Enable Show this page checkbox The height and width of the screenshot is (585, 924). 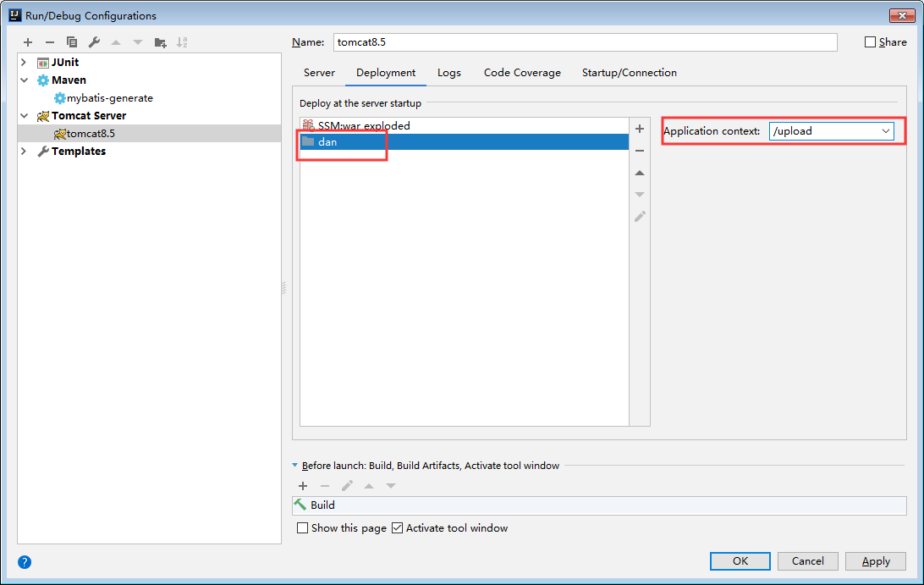[x=302, y=527]
